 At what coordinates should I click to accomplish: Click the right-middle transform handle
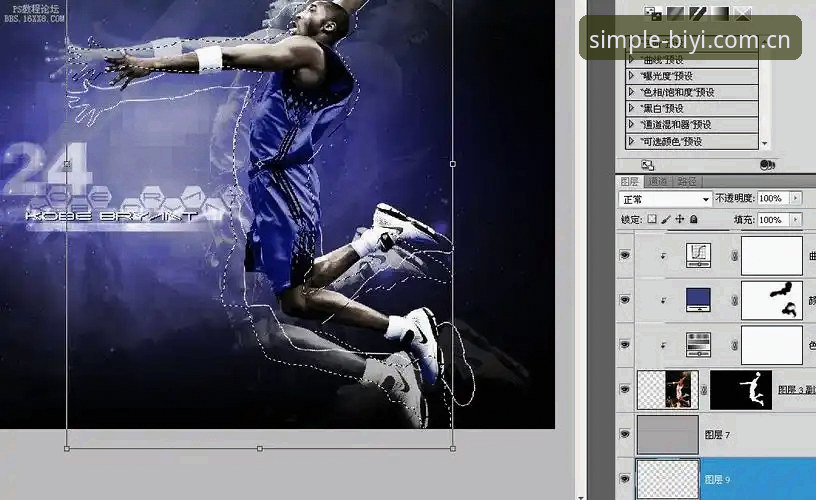453,163
